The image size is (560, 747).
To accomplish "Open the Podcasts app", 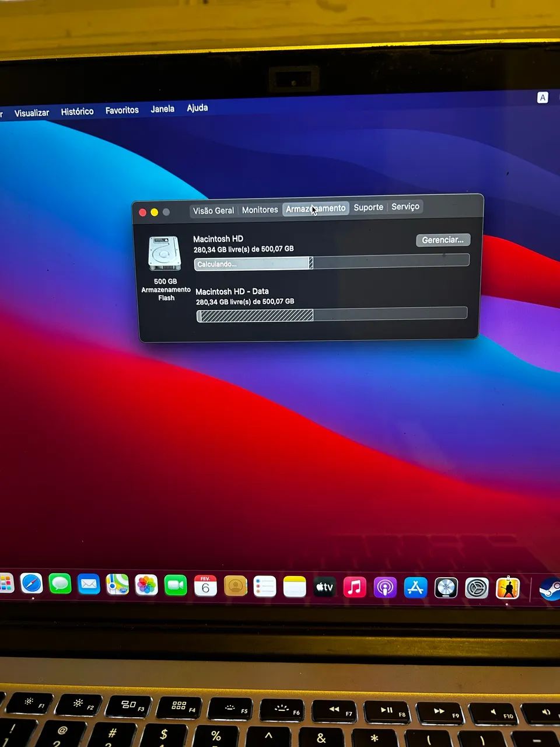I will coord(384,588).
